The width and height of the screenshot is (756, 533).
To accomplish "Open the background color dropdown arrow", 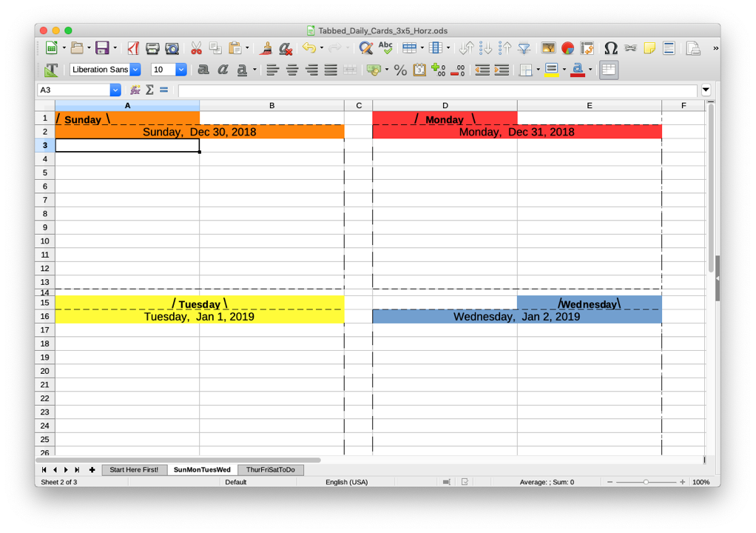I will (564, 70).
